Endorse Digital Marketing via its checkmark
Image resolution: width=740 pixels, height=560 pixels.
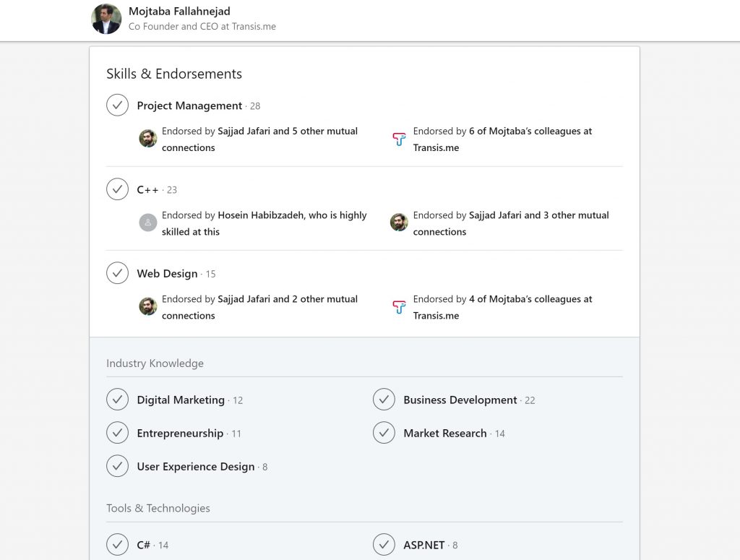point(118,400)
